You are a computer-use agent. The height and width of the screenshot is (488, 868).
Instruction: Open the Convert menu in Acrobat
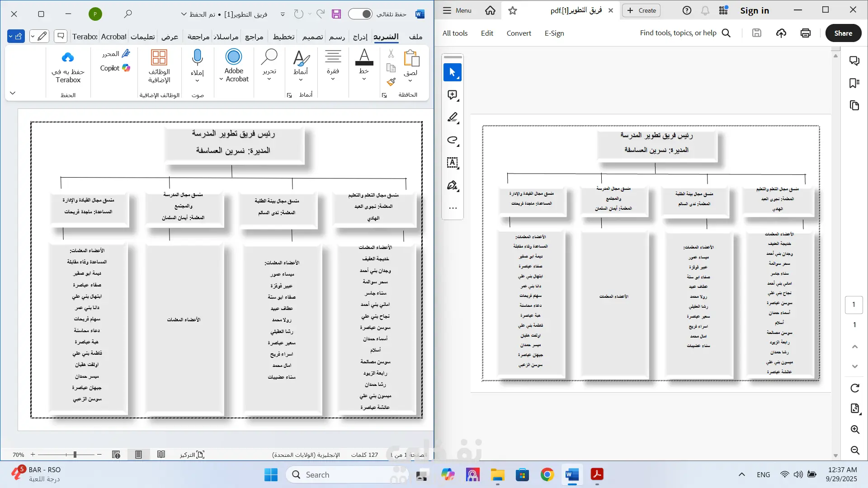tap(519, 33)
